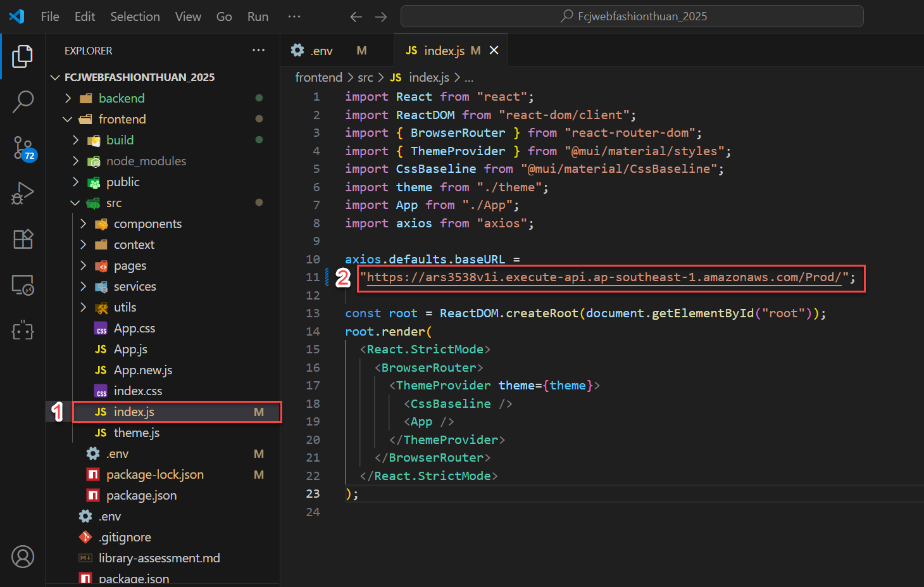Open the Accounts icon

point(23,557)
